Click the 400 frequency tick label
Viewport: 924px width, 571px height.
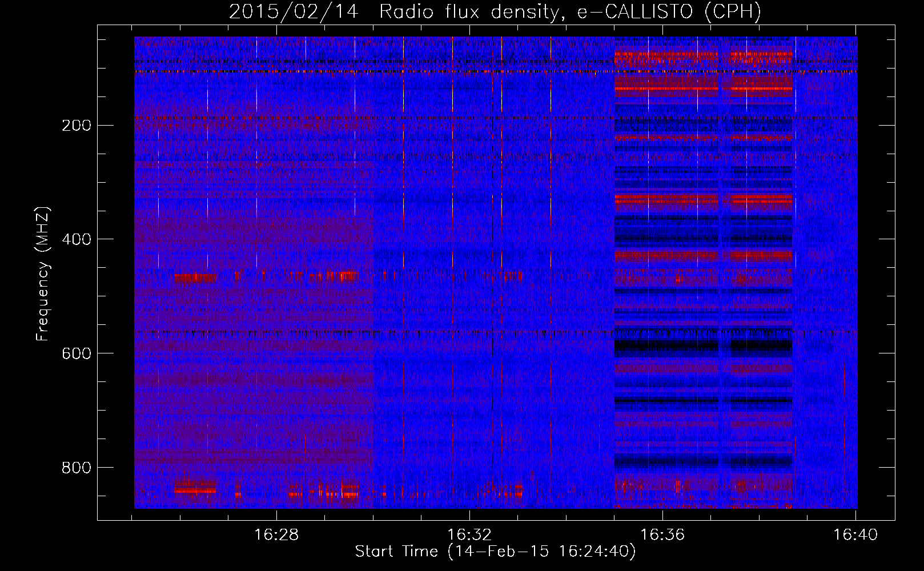click(77, 239)
